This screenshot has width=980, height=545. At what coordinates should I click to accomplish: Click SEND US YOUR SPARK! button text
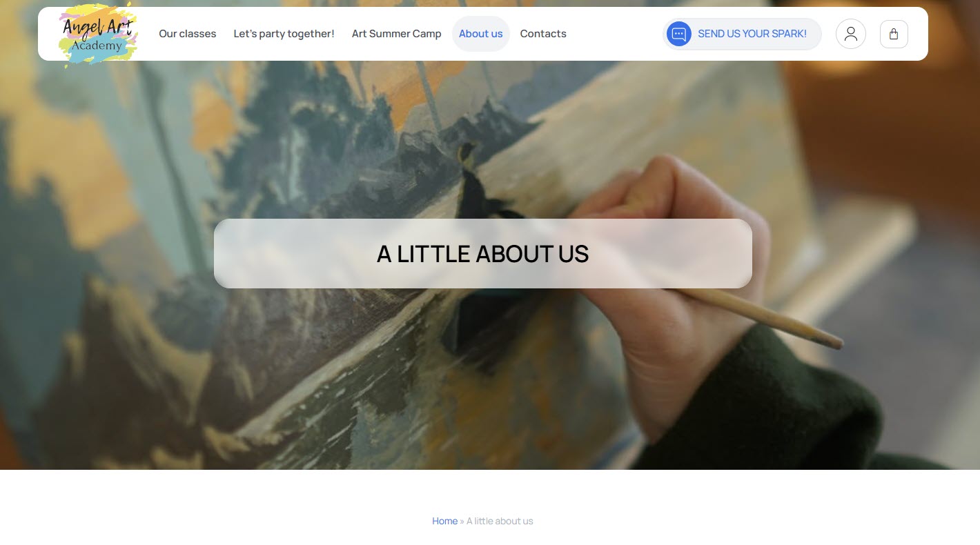[752, 34]
